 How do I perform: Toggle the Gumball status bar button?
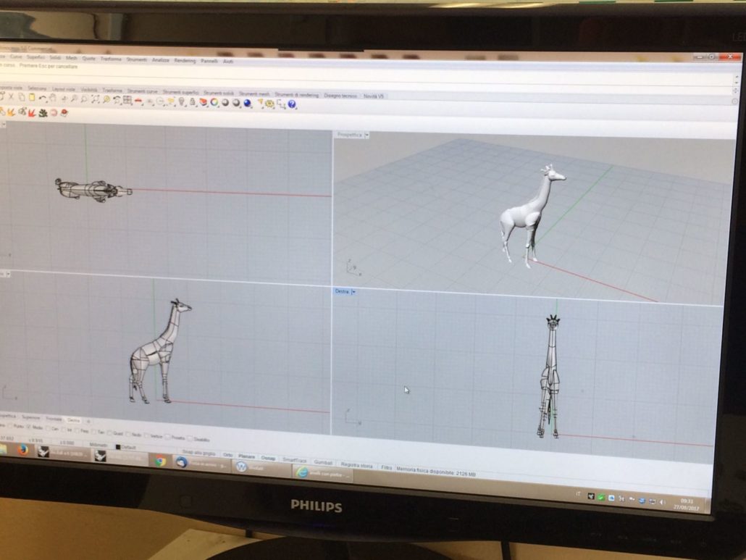click(323, 462)
